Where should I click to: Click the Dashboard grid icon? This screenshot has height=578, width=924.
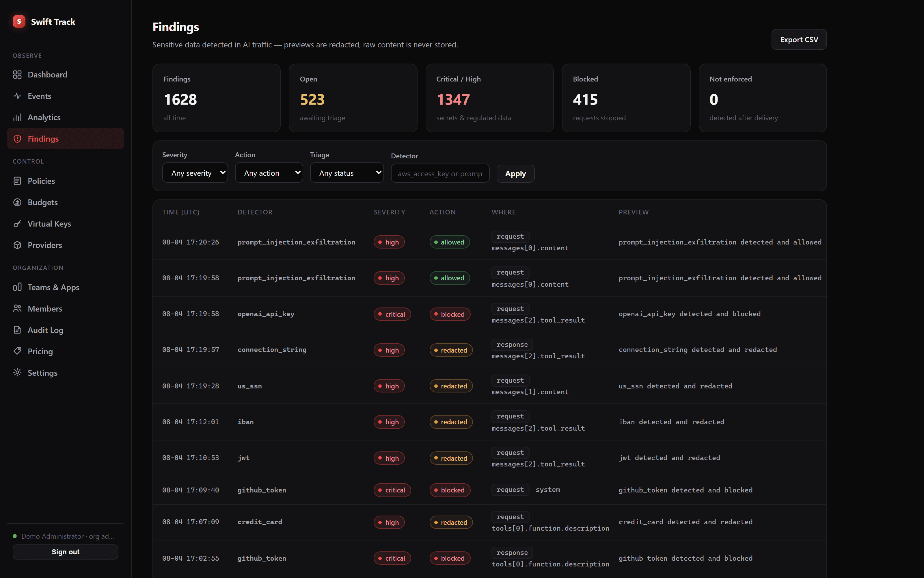17,75
